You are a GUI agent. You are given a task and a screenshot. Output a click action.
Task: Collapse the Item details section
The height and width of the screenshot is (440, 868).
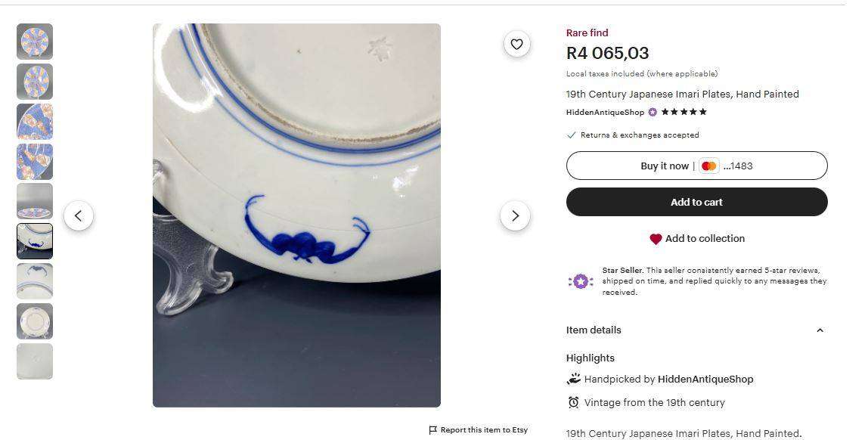[820, 330]
